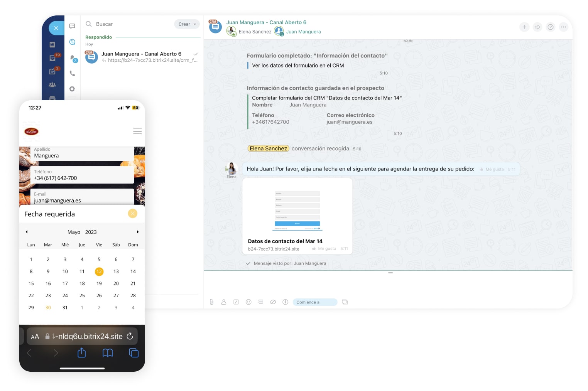Open the three-dots more options menu
This screenshot has width=588, height=391.
click(x=564, y=27)
